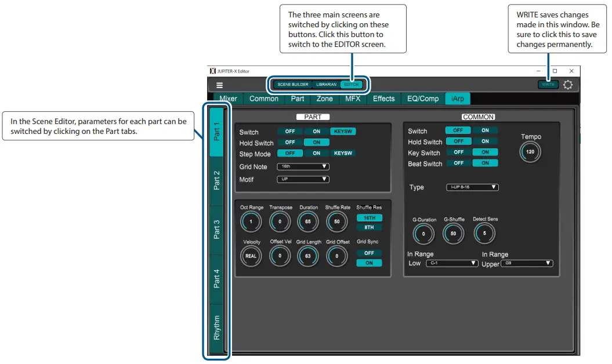Open the hamburger menu

click(219, 85)
